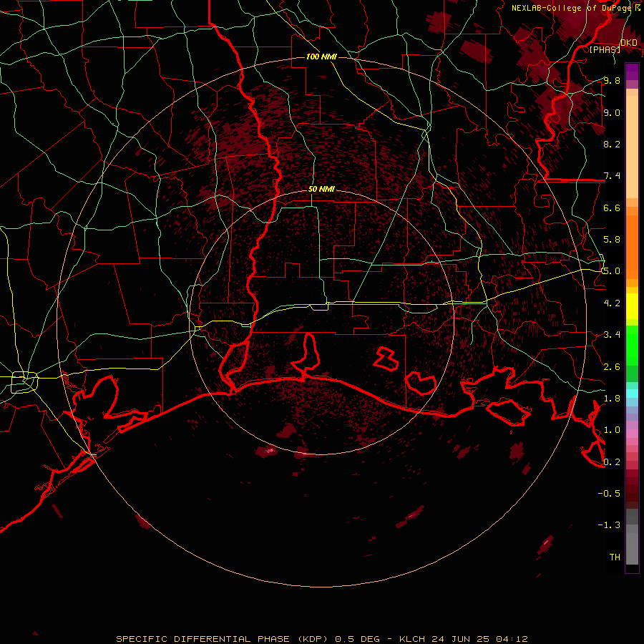The image size is (644, 644).
Task: Click the 0.2 scale label
Action: (x=612, y=462)
